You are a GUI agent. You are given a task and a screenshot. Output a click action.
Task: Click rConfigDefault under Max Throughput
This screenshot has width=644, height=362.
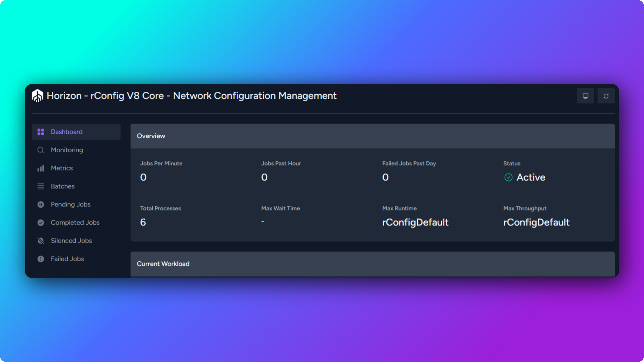(x=536, y=222)
